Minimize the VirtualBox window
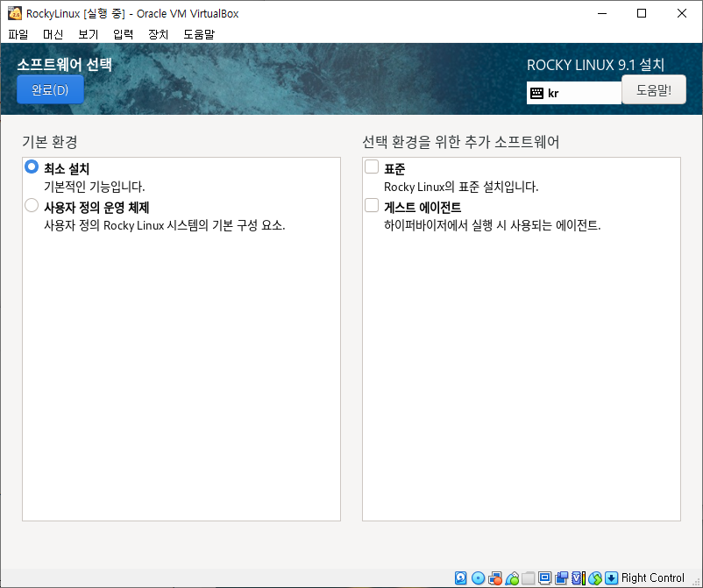Image resolution: width=703 pixels, height=588 pixels. point(602,13)
